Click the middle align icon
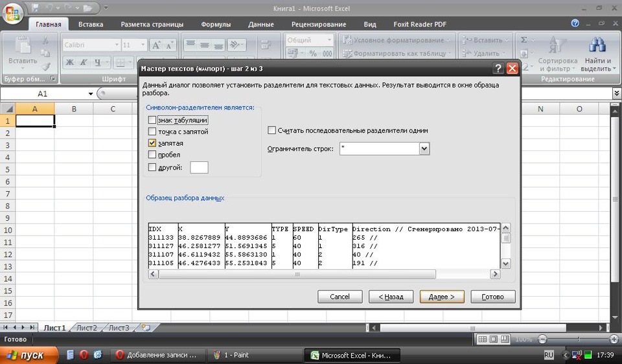Image resolution: width=622 pixels, height=364 pixels. [205, 45]
